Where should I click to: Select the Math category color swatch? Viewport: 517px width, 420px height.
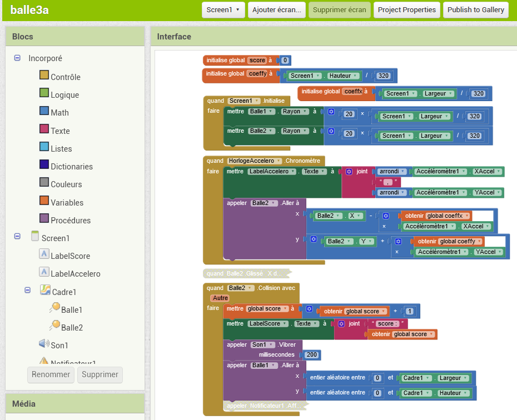click(x=44, y=111)
